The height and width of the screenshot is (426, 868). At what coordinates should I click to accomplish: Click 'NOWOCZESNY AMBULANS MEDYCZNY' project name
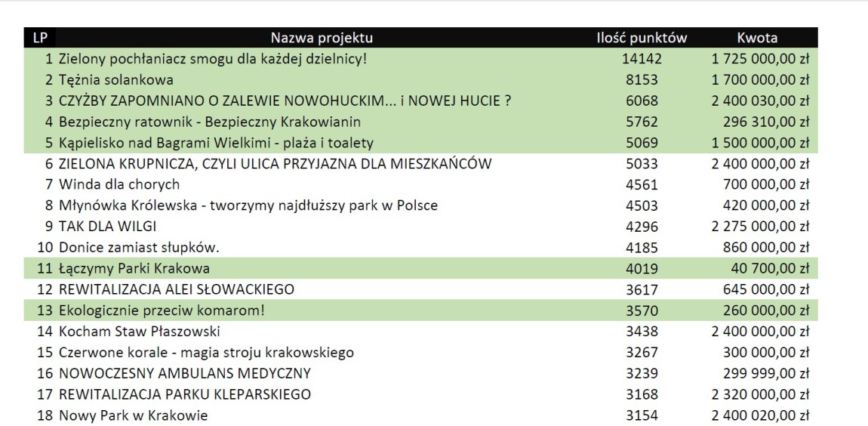click(184, 373)
